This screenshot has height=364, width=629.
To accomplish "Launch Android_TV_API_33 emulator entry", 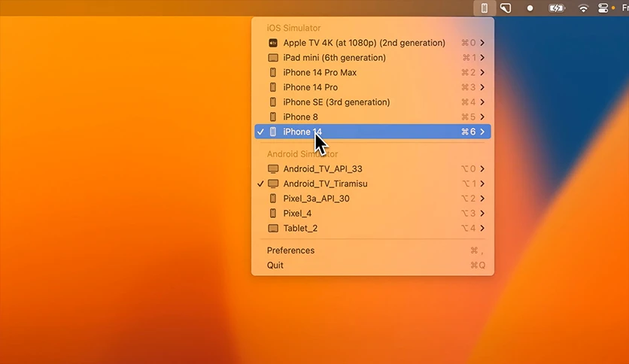I will (372, 168).
